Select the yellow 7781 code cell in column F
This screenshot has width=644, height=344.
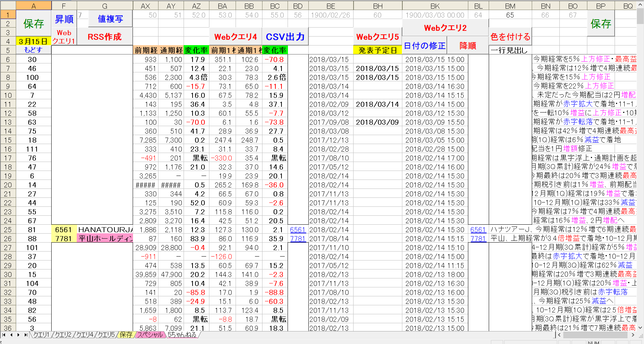tap(64, 239)
